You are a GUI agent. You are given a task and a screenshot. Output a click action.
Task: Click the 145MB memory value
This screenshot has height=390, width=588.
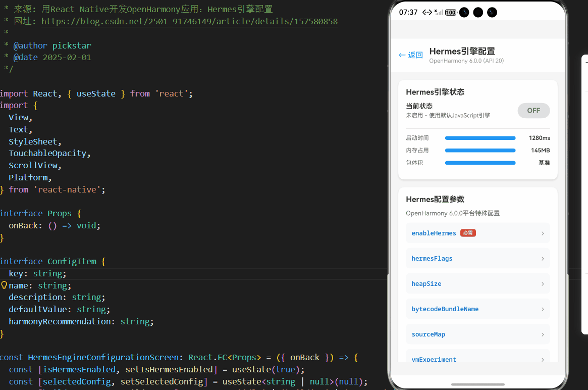click(541, 150)
